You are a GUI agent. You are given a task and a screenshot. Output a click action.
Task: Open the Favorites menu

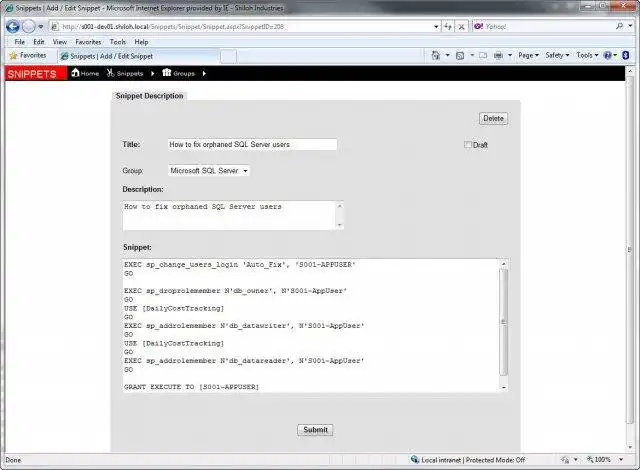[88, 42]
